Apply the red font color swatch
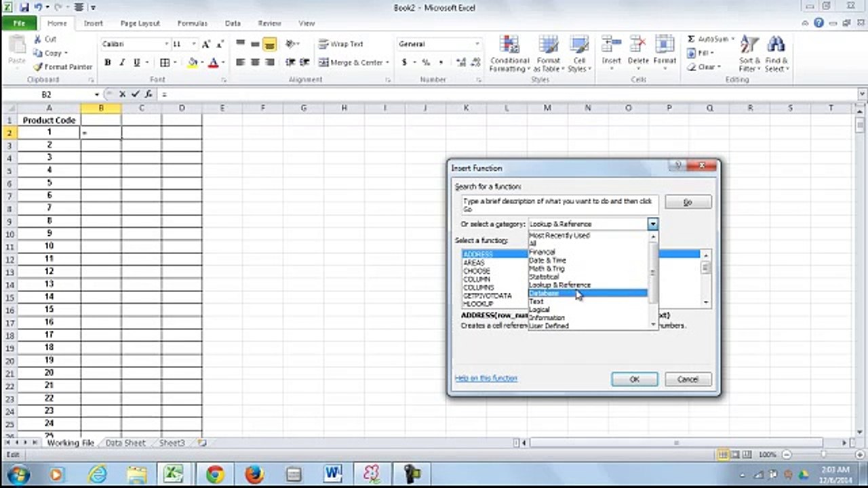 coord(213,62)
